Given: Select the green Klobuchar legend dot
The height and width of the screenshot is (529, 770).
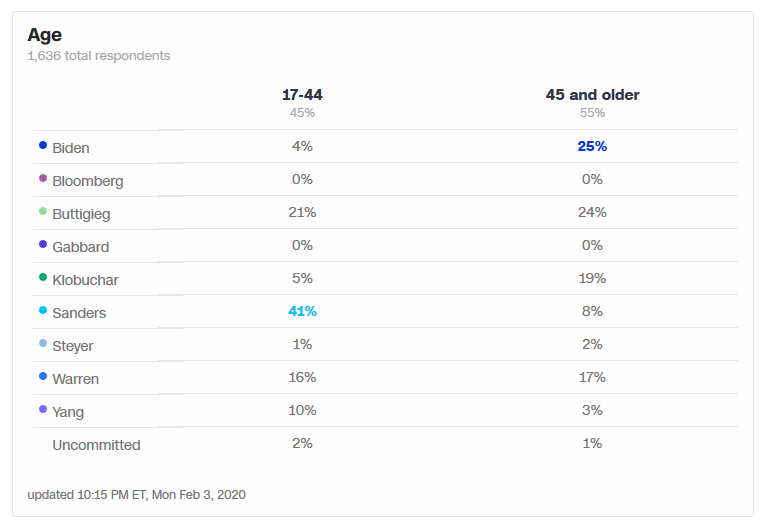Looking at the screenshot, I should tap(43, 277).
